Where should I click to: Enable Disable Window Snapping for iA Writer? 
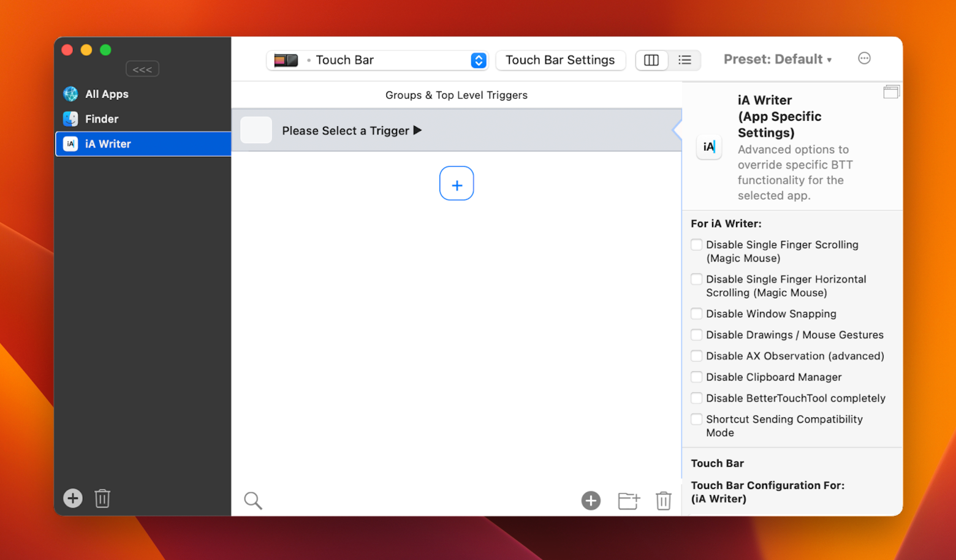click(x=696, y=313)
